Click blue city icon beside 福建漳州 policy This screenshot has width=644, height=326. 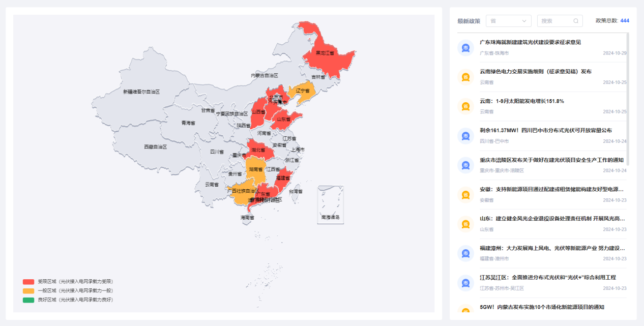465,253
